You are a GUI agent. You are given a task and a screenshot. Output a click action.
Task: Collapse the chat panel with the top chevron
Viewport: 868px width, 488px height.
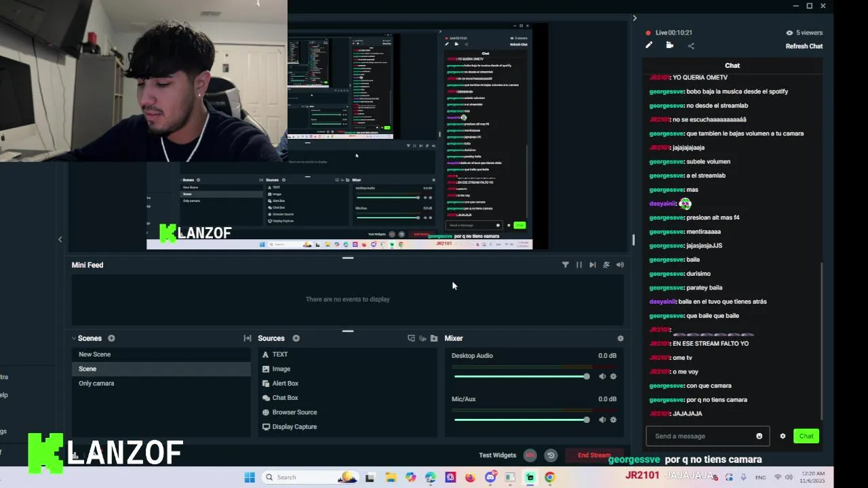[x=635, y=18]
